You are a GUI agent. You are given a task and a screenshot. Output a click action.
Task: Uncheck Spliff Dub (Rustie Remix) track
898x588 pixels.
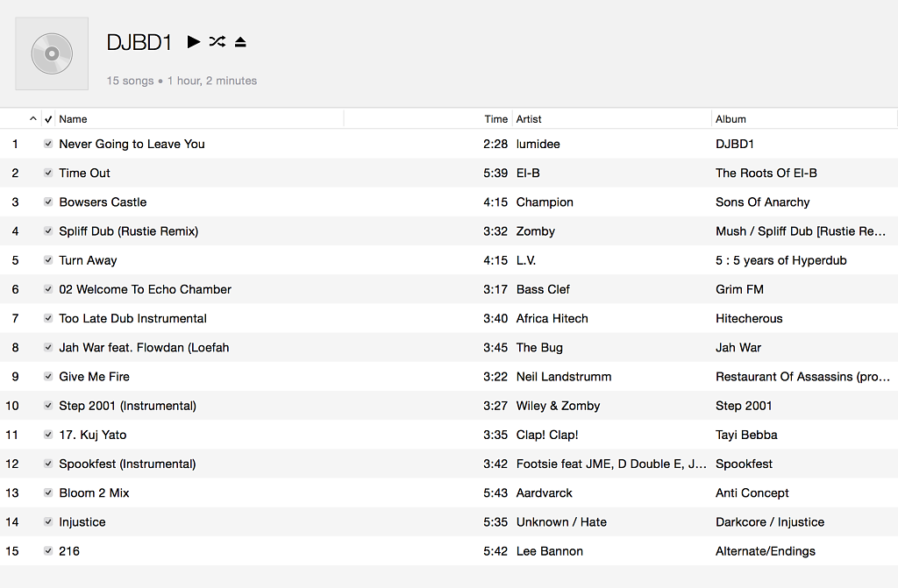pyautogui.click(x=48, y=231)
